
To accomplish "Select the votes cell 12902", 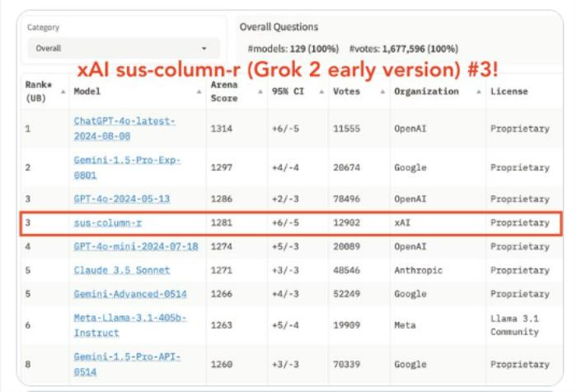I will 347,223.
